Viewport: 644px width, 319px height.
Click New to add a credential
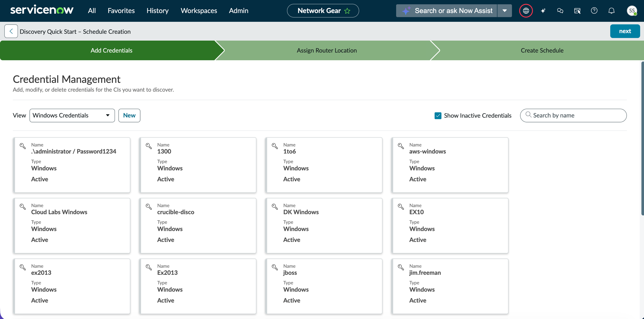(x=129, y=115)
